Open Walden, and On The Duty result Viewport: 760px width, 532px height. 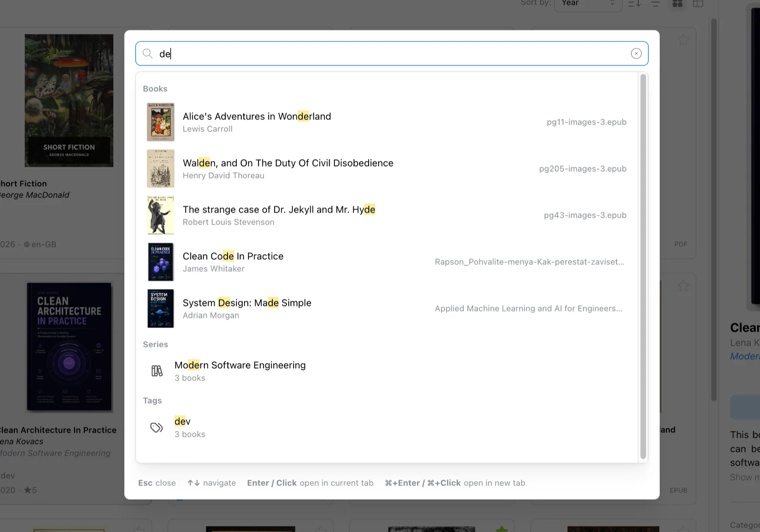(387, 168)
